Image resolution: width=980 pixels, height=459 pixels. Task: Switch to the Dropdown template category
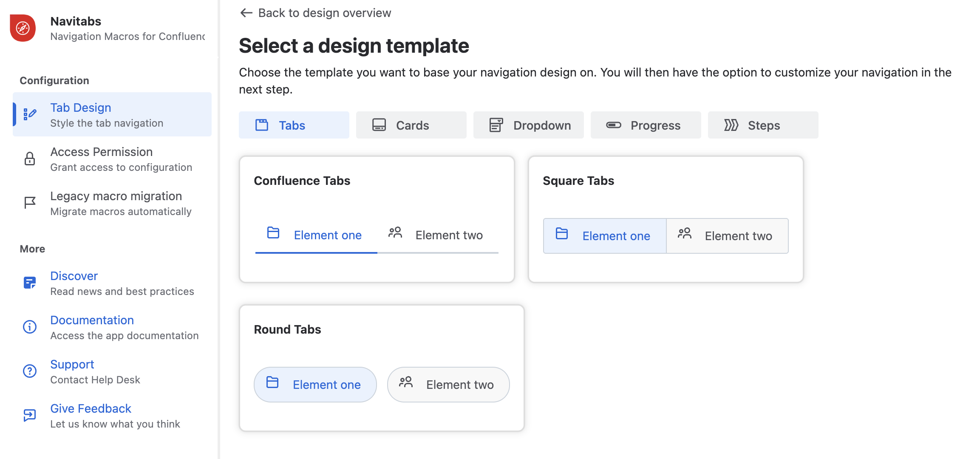click(x=528, y=125)
